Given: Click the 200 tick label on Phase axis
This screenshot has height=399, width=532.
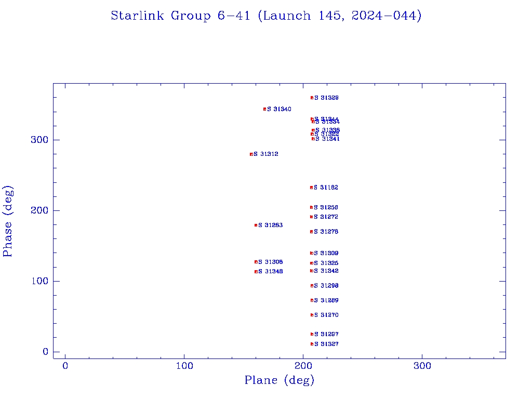Looking at the screenshot, I should pyautogui.click(x=39, y=210).
